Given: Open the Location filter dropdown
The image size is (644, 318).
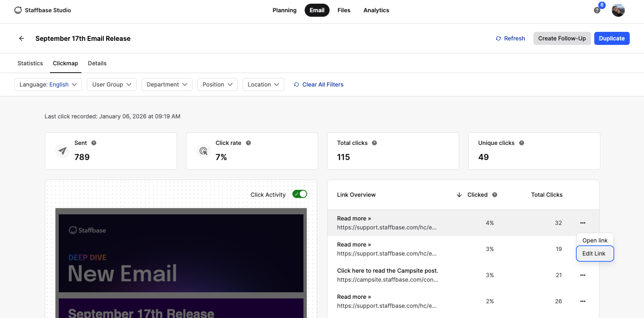Looking at the screenshot, I should tap(263, 85).
